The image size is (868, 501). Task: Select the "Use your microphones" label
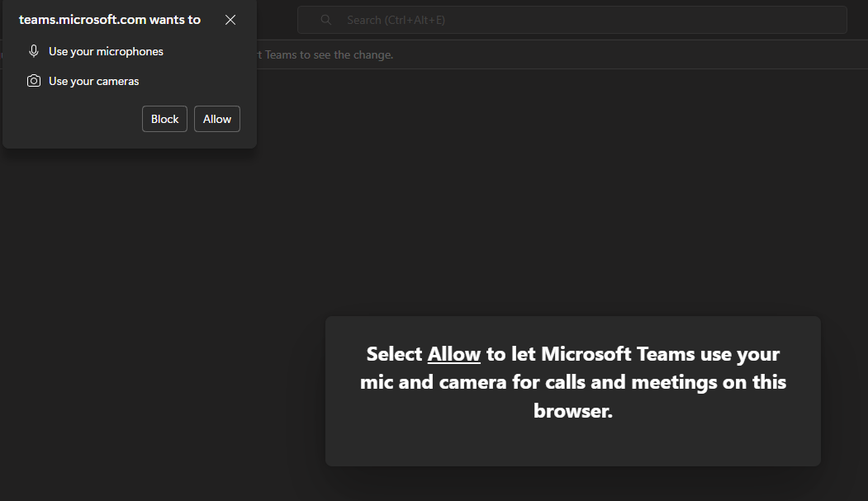tap(106, 51)
